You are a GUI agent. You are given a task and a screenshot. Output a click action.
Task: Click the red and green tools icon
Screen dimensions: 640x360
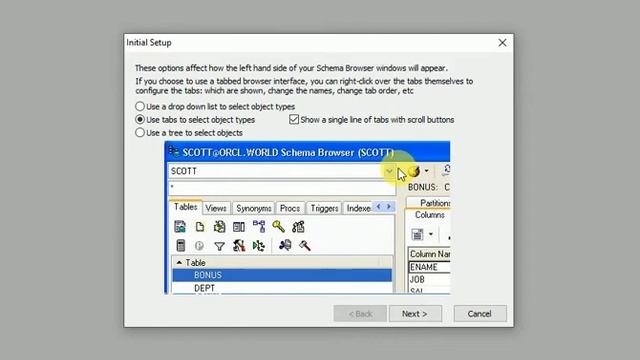point(239,246)
